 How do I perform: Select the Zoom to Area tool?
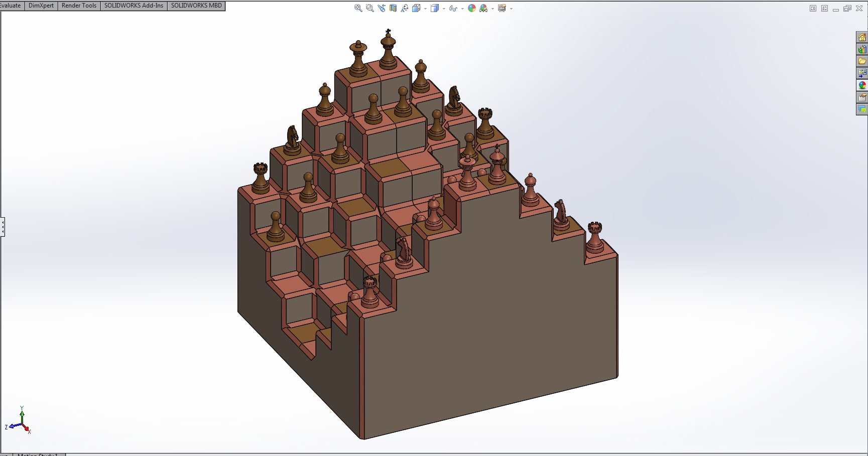pos(370,8)
